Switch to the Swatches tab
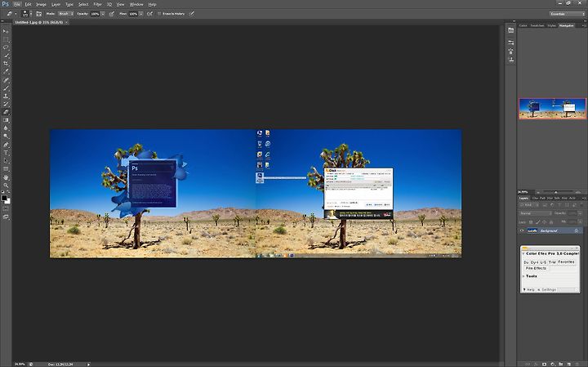 (537, 25)
